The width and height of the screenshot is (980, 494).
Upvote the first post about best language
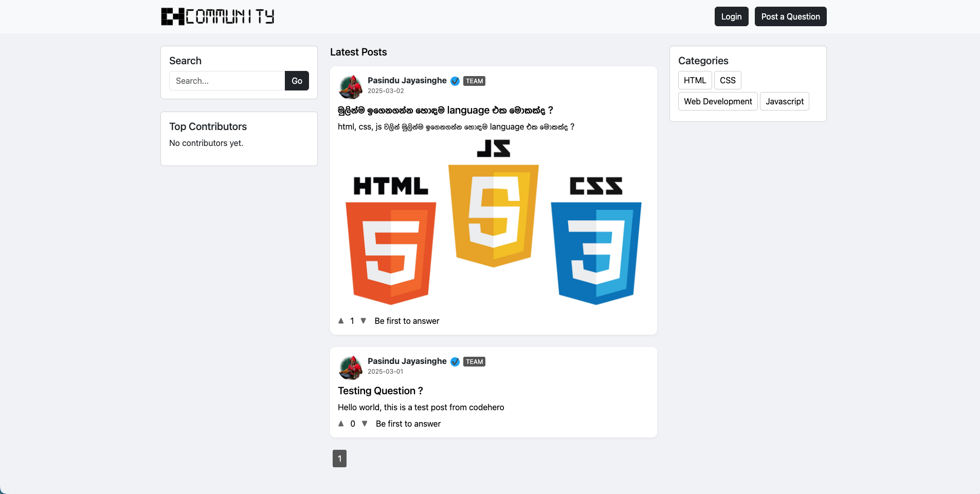341,321
